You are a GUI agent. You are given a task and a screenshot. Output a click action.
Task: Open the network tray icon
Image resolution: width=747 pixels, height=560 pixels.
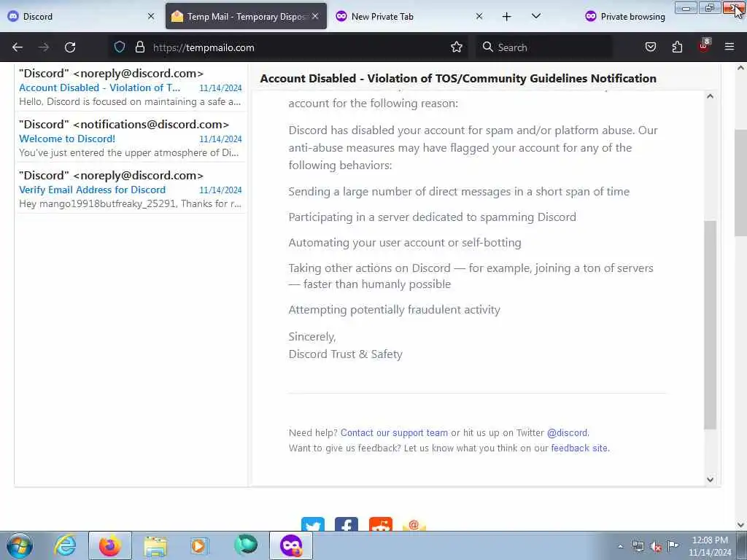click(638, 547)
